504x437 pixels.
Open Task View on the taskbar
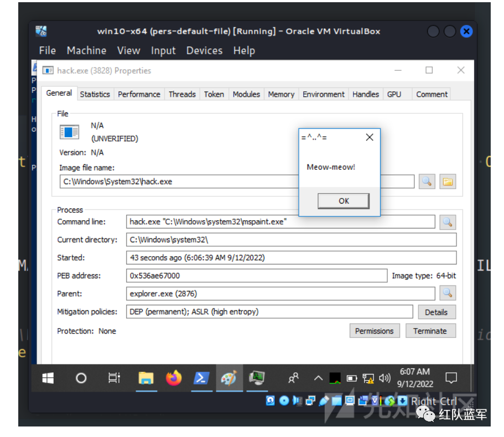[x=114, y=378]
